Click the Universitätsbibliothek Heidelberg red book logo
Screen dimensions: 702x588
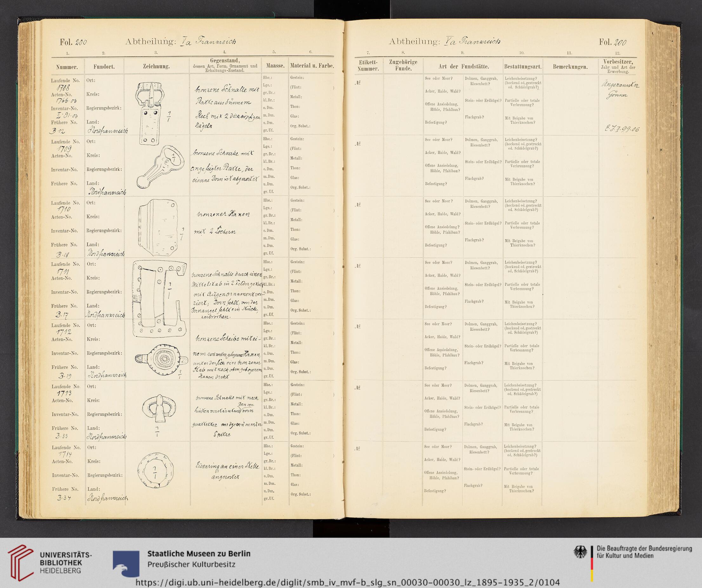21,563
